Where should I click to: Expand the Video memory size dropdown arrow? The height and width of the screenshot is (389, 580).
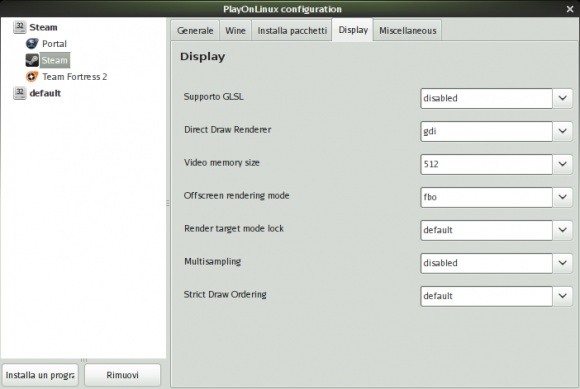coord(562,164)
